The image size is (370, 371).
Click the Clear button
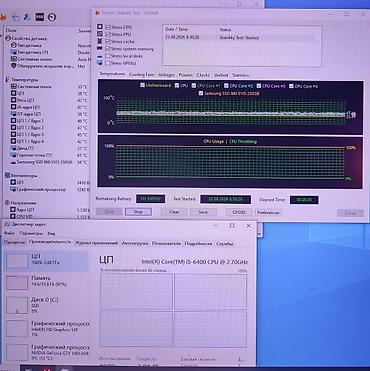(174, 212)
